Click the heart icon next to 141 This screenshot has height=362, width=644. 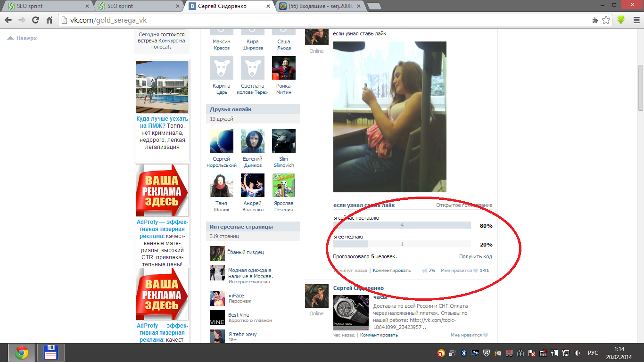coord(476,271)
